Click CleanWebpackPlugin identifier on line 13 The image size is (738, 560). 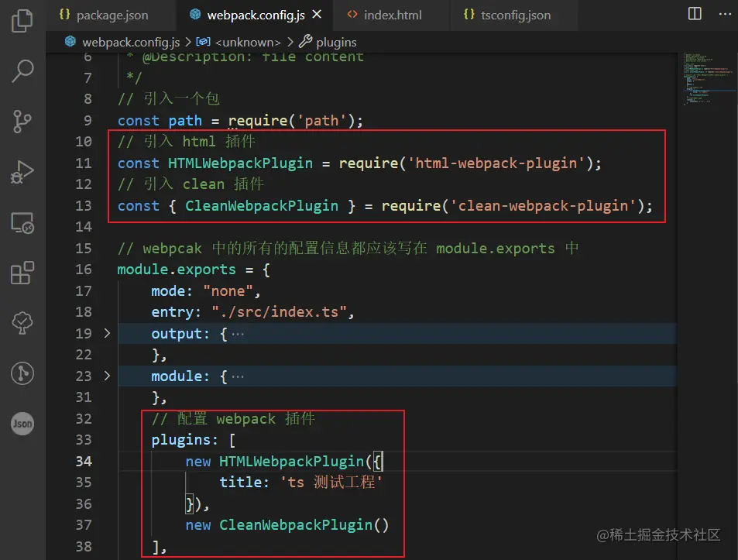click(262, 206)
